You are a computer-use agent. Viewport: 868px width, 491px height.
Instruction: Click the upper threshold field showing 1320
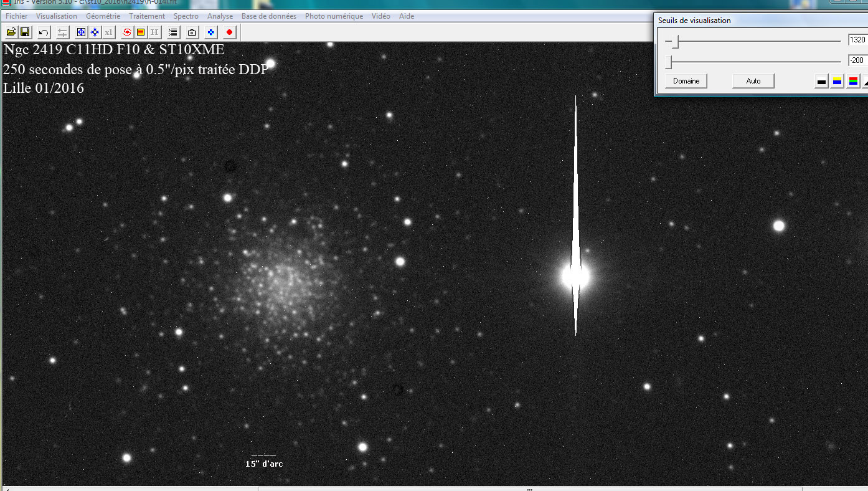tap(857, 40)
